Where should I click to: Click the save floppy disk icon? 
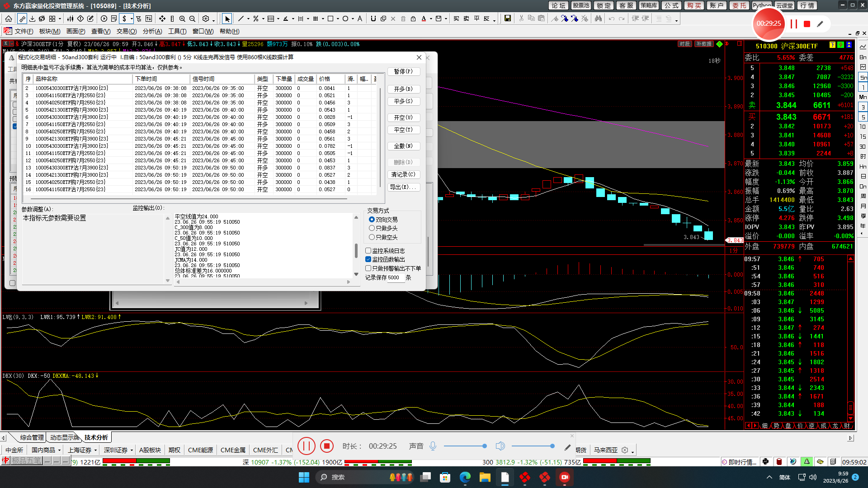point(508,19)
